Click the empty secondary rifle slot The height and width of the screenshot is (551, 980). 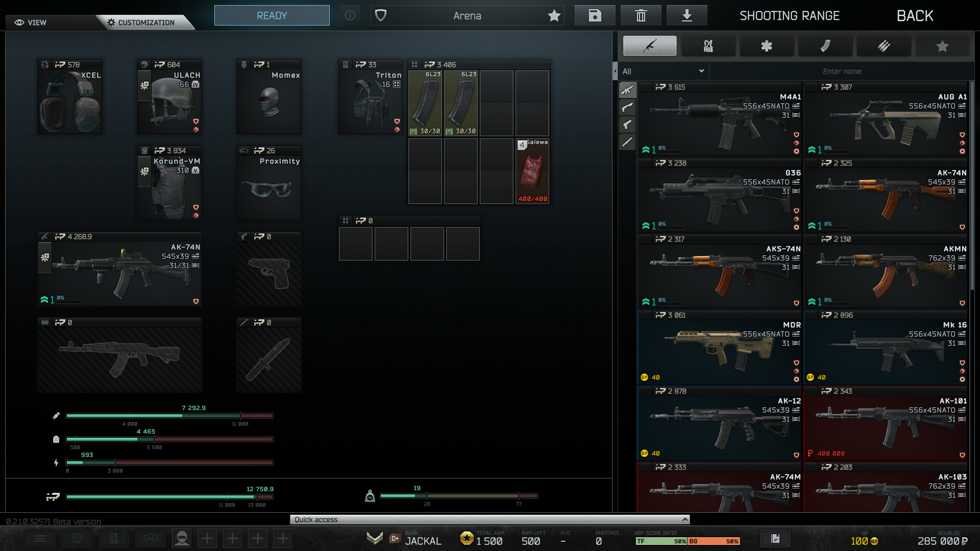120,355
